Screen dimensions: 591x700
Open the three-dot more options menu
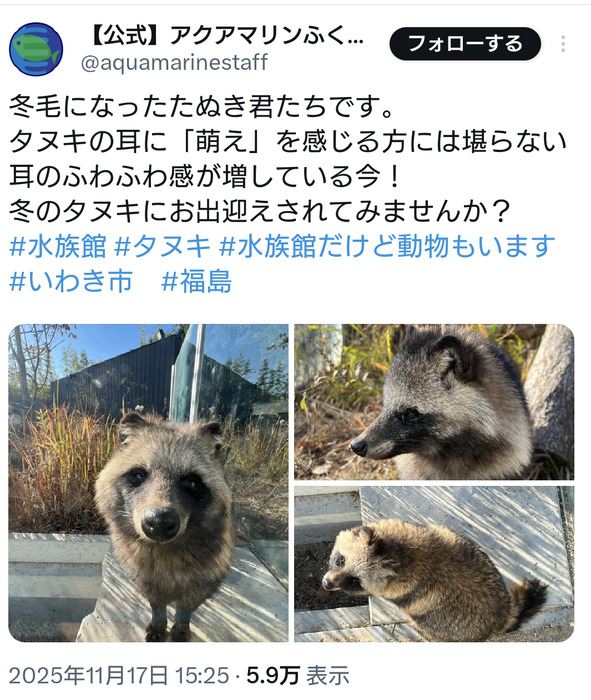[563, 44]
